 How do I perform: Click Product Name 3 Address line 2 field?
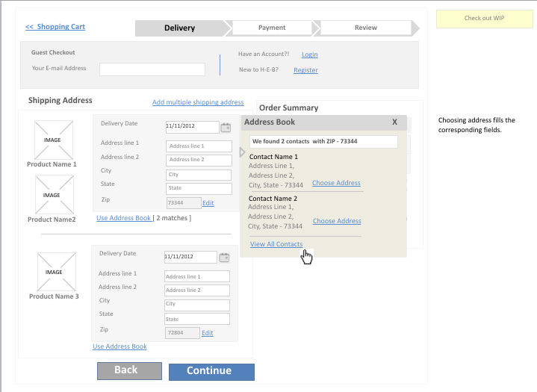pyautogui.click(x=197, y=290)
